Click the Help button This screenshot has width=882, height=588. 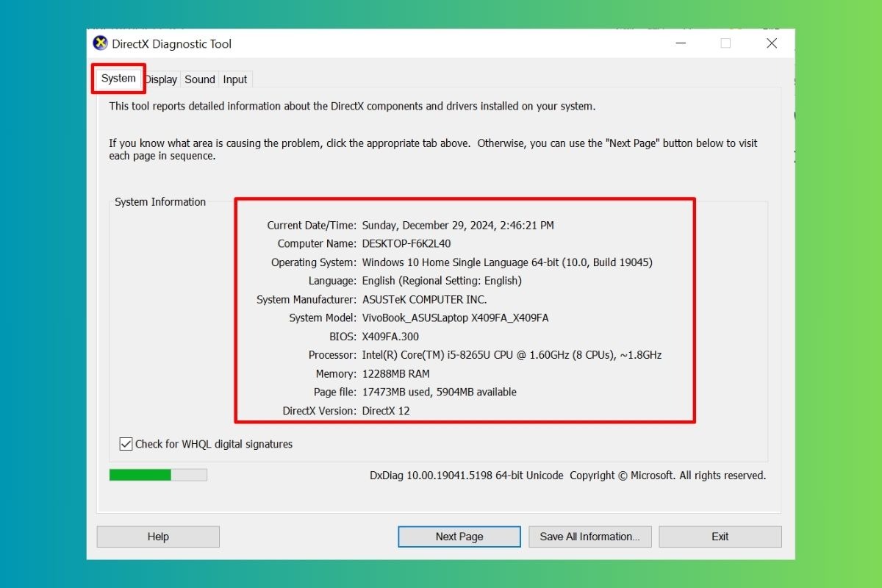coord(158,537)
